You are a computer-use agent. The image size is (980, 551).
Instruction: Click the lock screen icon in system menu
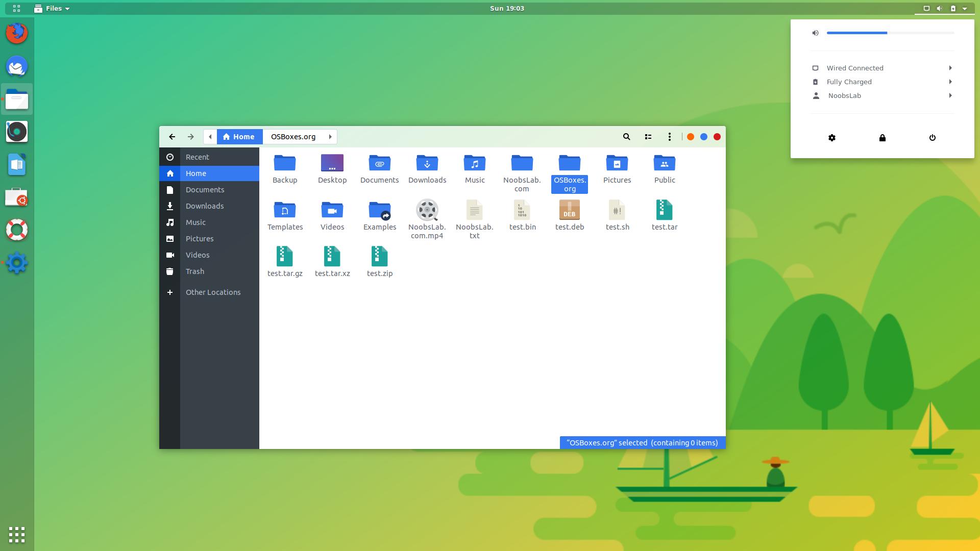882,138
